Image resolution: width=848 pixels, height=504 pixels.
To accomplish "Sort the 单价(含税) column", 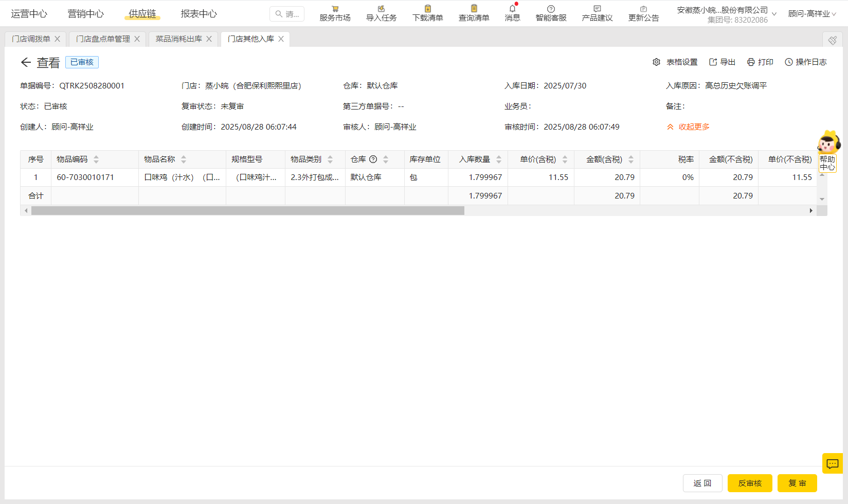I will [566, 159].
